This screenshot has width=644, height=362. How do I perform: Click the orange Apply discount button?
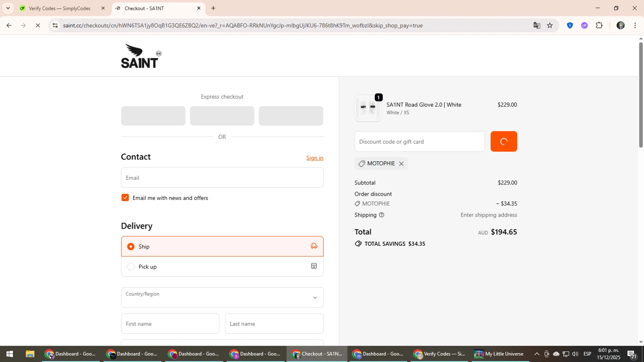504,142
